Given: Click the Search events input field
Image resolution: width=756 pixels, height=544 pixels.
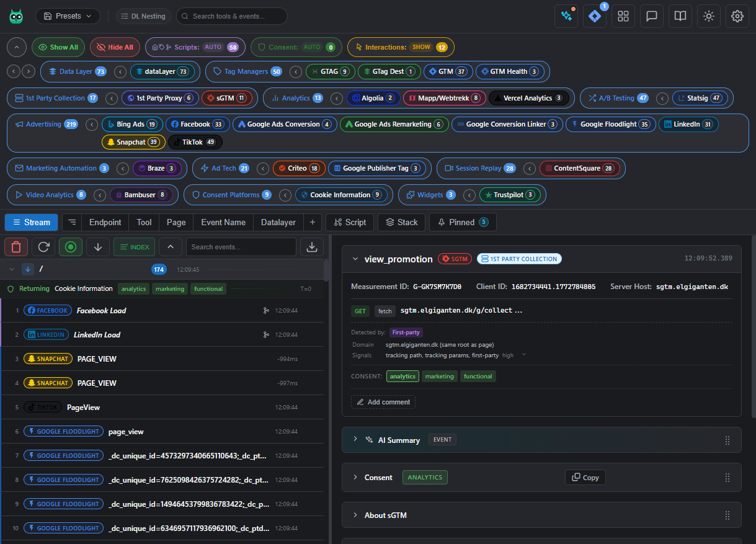Looking at the screenshot, I should coord(241,247).
